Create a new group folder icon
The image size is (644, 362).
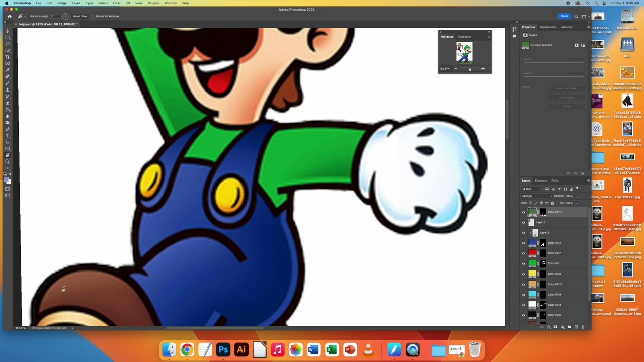[569, 327]
